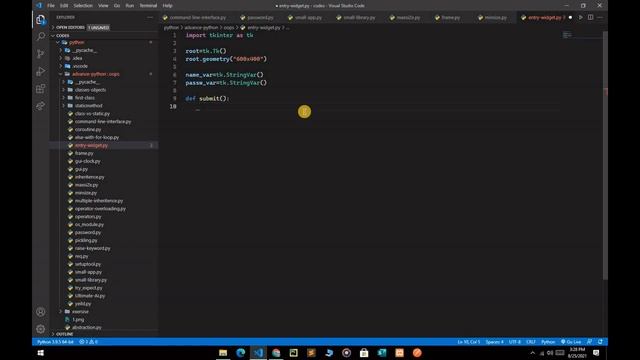Split the editor to the right
Viewport: 640px width, 360px height.
point(590,18)
